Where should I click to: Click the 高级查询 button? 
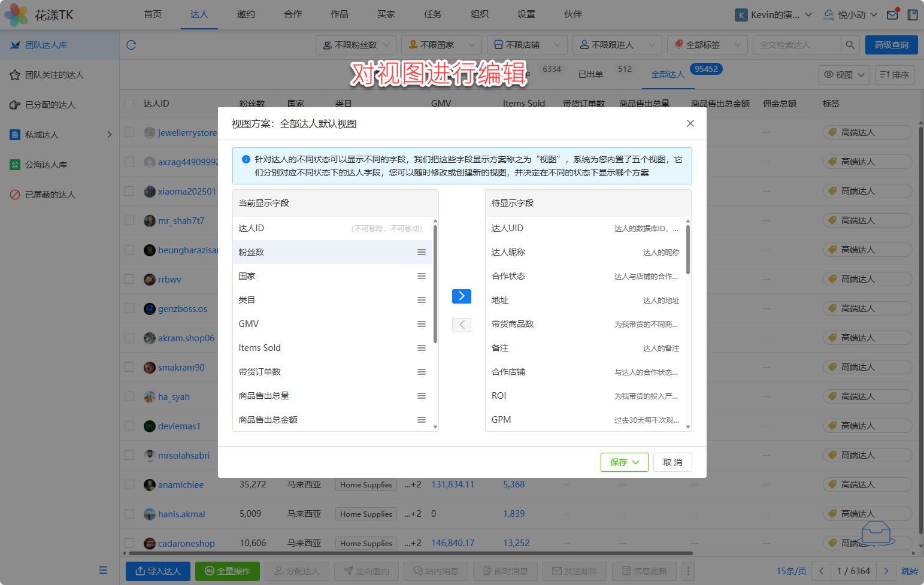click(891, 45)
